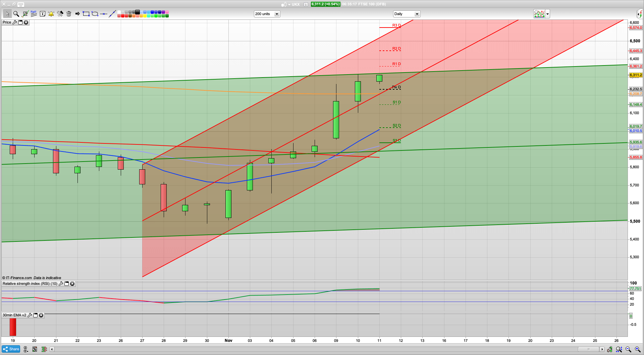Viewport: 644px width, 355px height.
Task: Open the Price panel settings wrench
Action: (15, 22)
